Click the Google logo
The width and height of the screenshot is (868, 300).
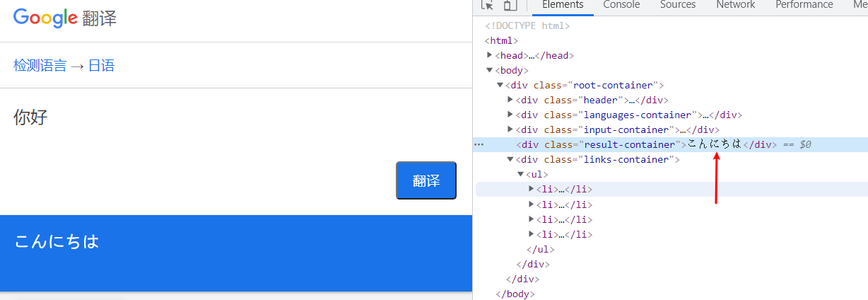pyautogui.click(x=45, y=18)
